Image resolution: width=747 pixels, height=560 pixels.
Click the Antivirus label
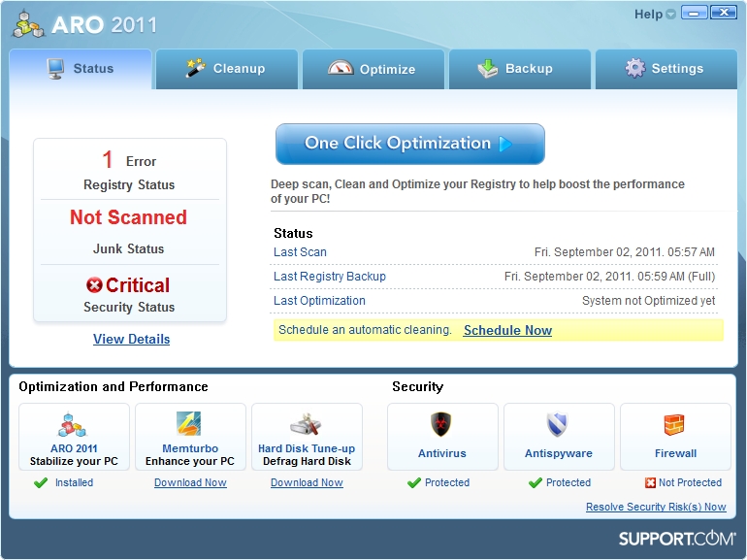[442, 453]
